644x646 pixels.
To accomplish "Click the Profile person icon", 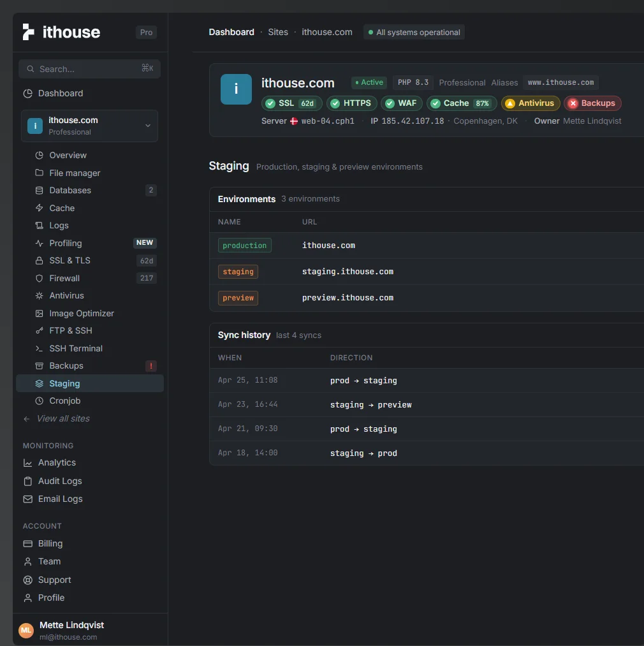I will (x=27, y=598).
